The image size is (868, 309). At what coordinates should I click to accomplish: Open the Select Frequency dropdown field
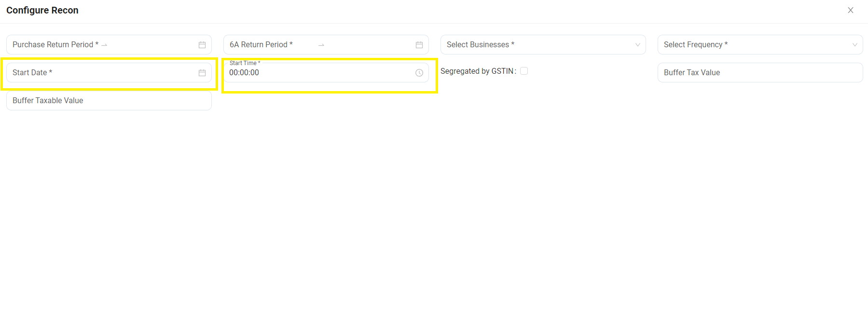[x=753, y=45]
